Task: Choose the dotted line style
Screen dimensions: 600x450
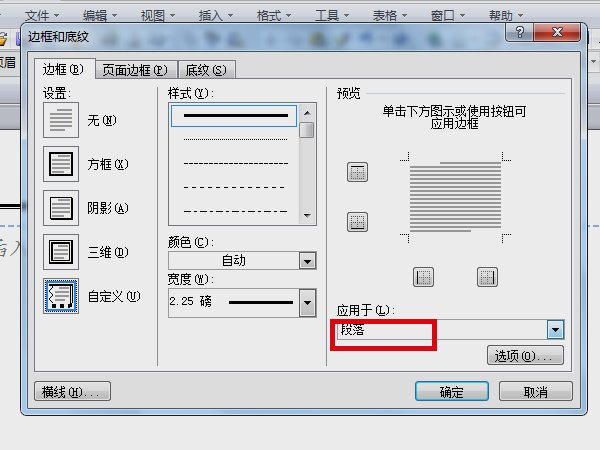Action: pyautogui.click(x=234, y=140)
